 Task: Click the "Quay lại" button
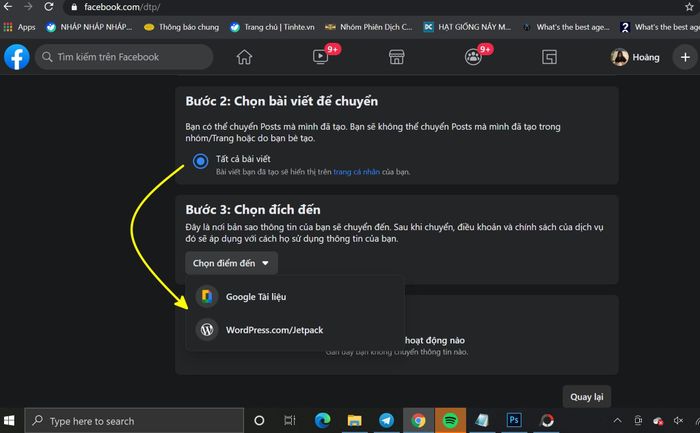[586, 397]
